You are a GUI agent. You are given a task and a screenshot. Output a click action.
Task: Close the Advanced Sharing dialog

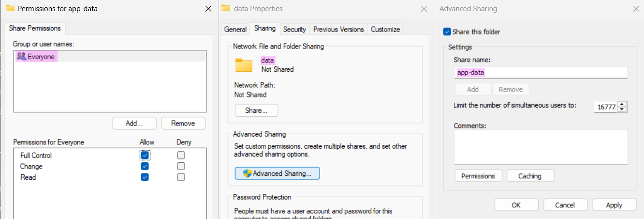(x=636, y=9)
